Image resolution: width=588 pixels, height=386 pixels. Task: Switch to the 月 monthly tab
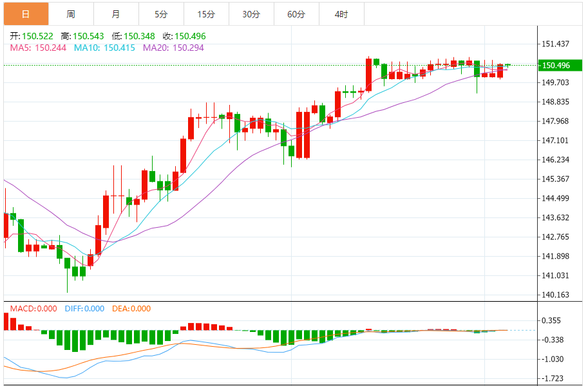pos(117,14)
